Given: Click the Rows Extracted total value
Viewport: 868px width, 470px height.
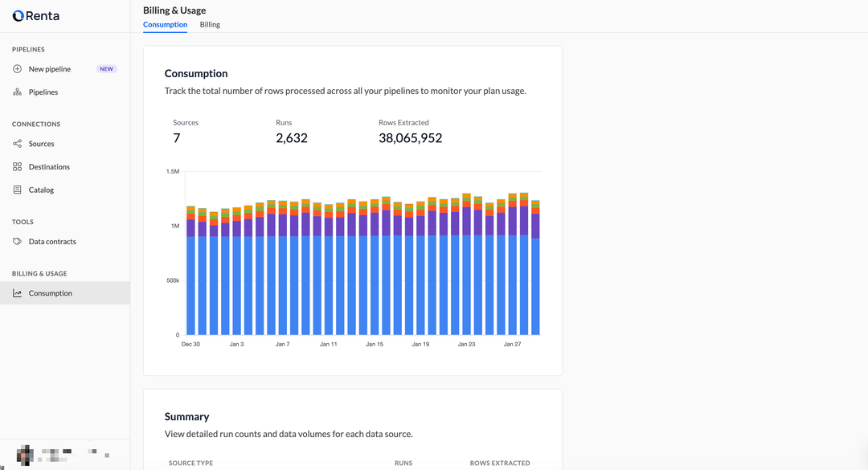Looking at the screenshot, I should [x=410, y=138].
